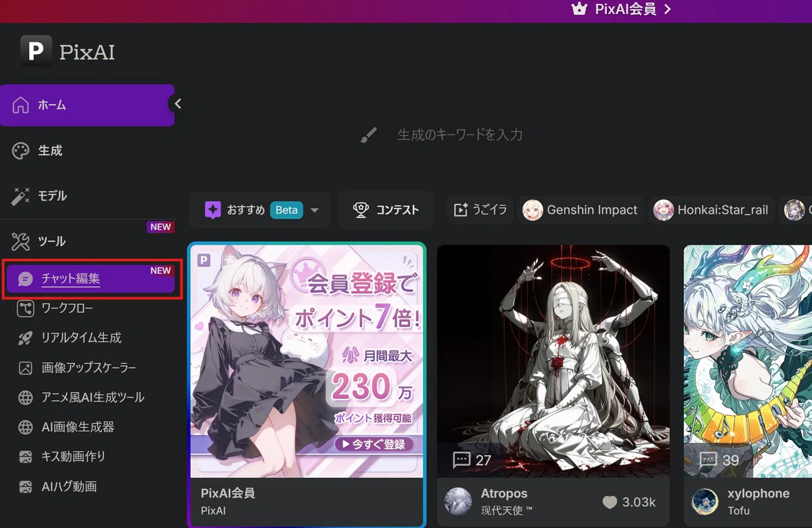Select the Genshin Impact tag

click(581, 210)
